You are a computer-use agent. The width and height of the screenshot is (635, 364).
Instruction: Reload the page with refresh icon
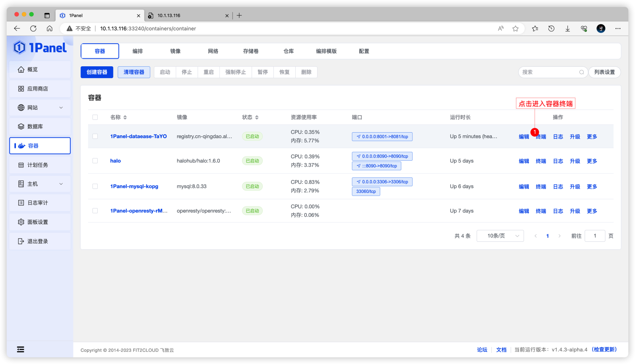click(33, 29)
